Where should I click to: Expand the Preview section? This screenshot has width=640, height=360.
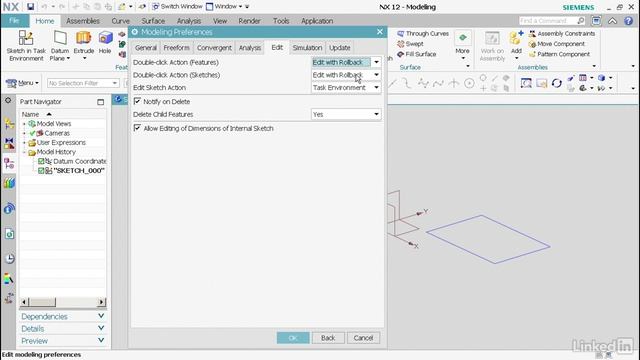tap(62, 341)
